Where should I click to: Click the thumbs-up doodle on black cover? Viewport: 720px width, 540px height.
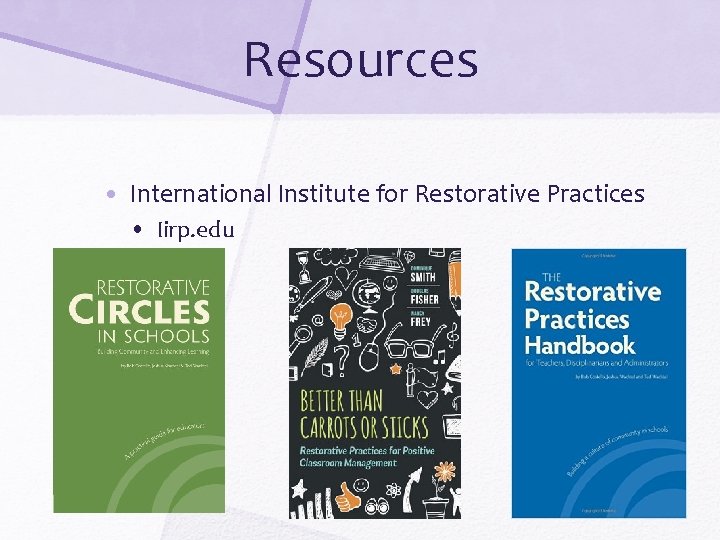pos(348,498)
